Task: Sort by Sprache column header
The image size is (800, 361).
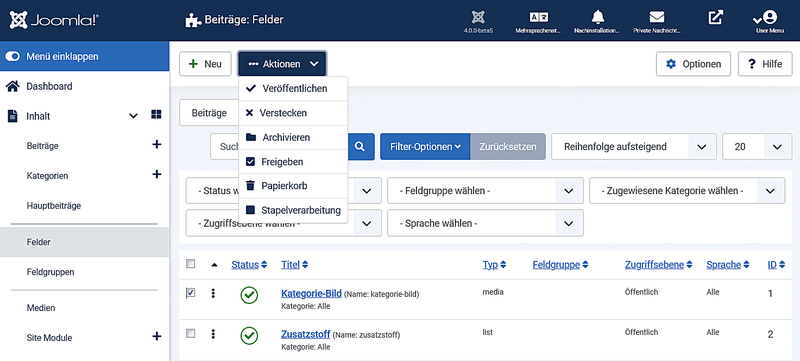Action: pyautogui.click(x=728, y=265)
